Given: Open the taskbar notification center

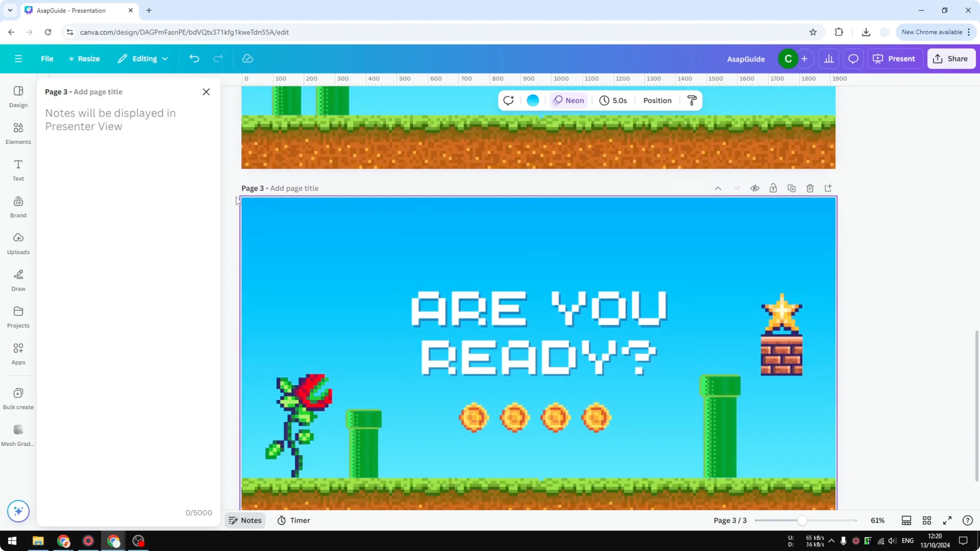Looking at the screenshot, I should point(963,541).
